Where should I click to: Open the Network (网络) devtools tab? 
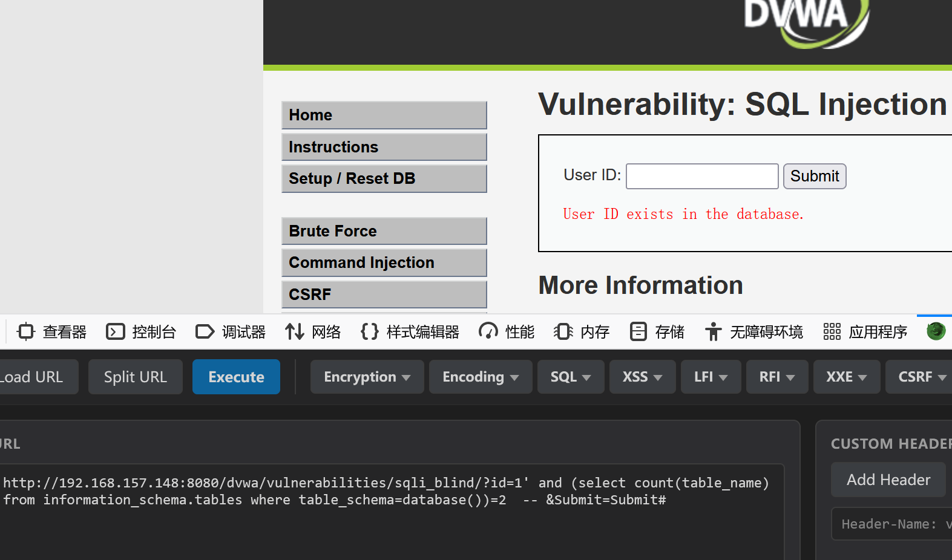click(x=314, y=332)
